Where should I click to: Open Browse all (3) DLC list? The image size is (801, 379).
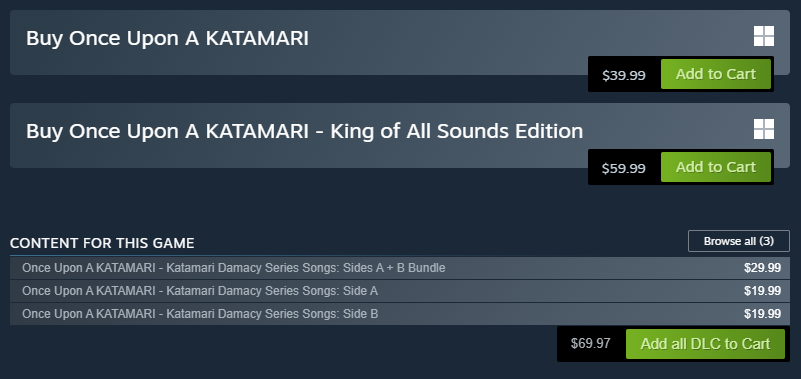click(x=739, y=241)
